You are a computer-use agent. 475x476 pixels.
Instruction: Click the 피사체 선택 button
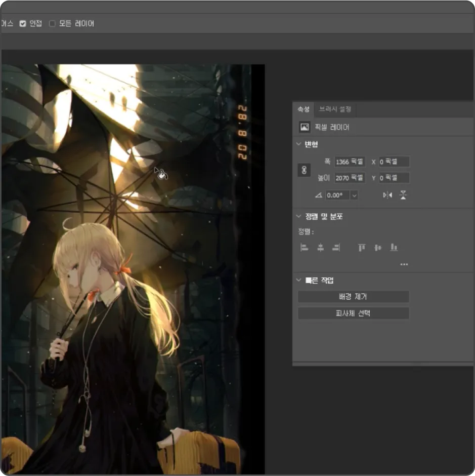pos(354,313)
